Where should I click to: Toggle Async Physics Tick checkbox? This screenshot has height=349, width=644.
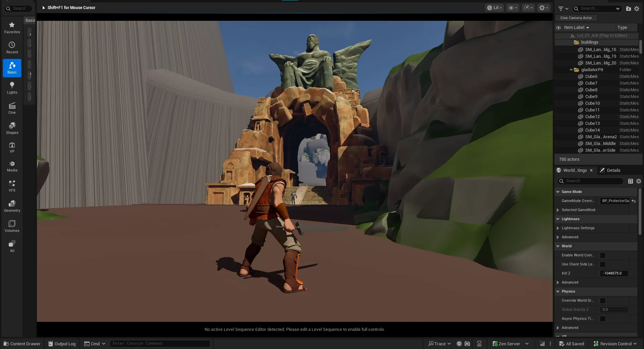coord(603,319)
